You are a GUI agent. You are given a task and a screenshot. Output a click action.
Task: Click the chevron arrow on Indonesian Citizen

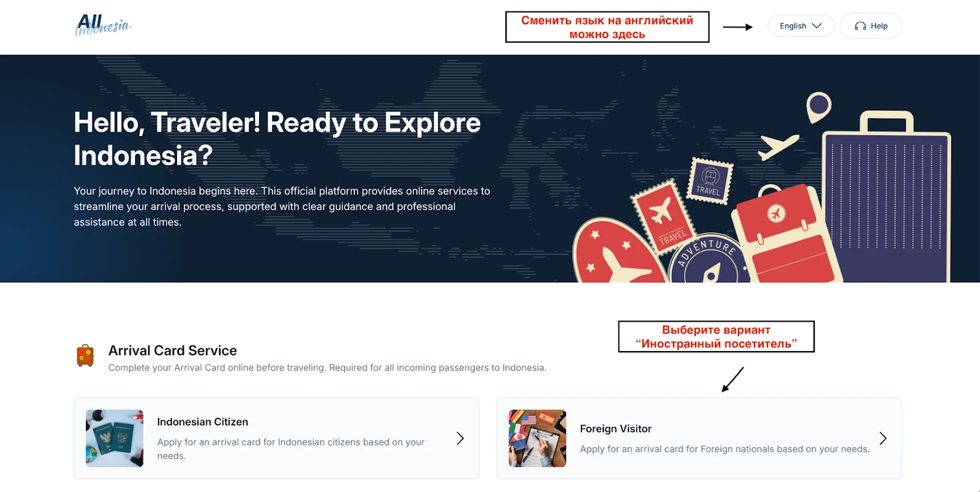pyautogui.click(x=460, y=438)
